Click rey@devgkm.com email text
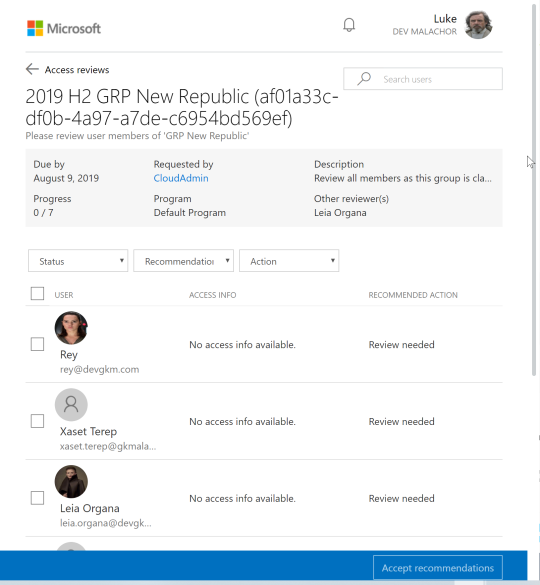 pos(100,369)
